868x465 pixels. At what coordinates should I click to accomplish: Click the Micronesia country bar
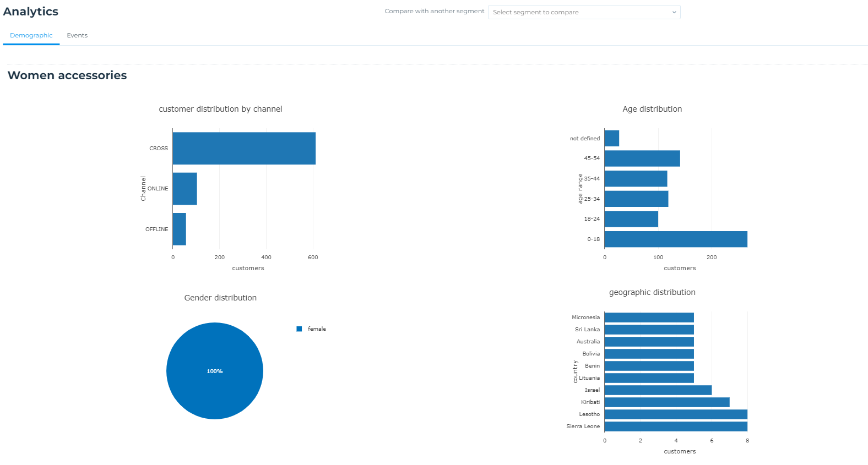649,318
